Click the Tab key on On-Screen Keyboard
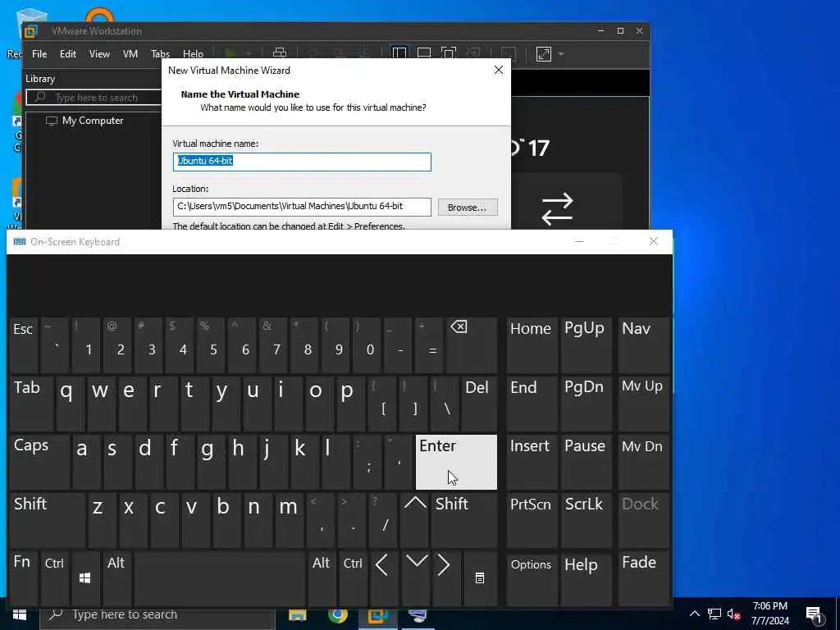Viewport: 840px width, 630px height. (31, 404)
